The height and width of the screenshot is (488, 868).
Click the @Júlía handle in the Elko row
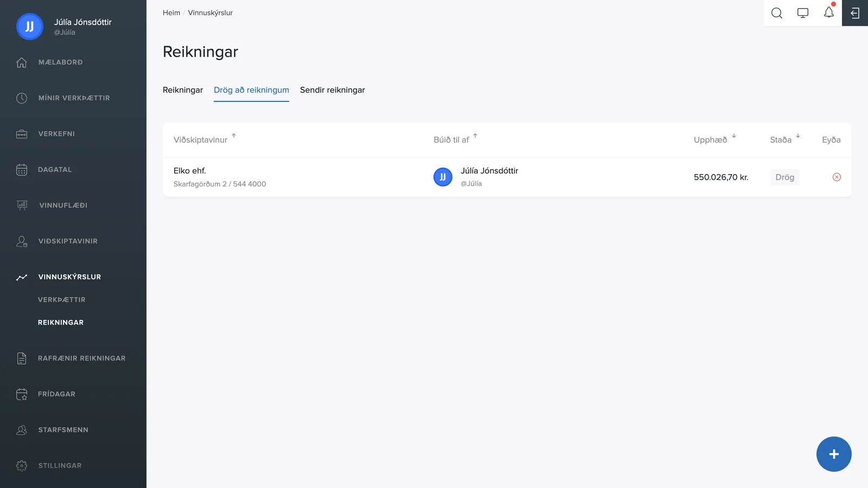pyautogui.click(x=471, y=184)
